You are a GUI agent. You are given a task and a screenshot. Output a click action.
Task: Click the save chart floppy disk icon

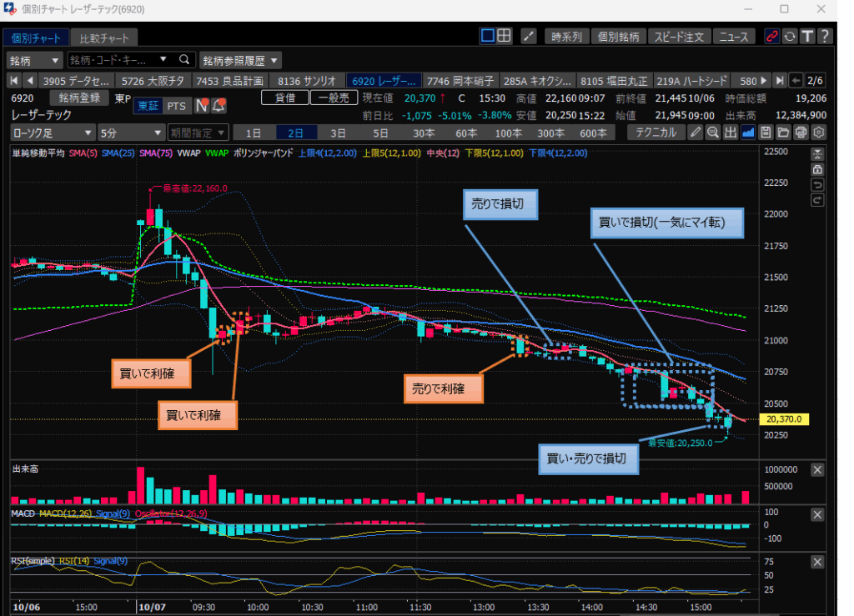(x=765, y=133)
